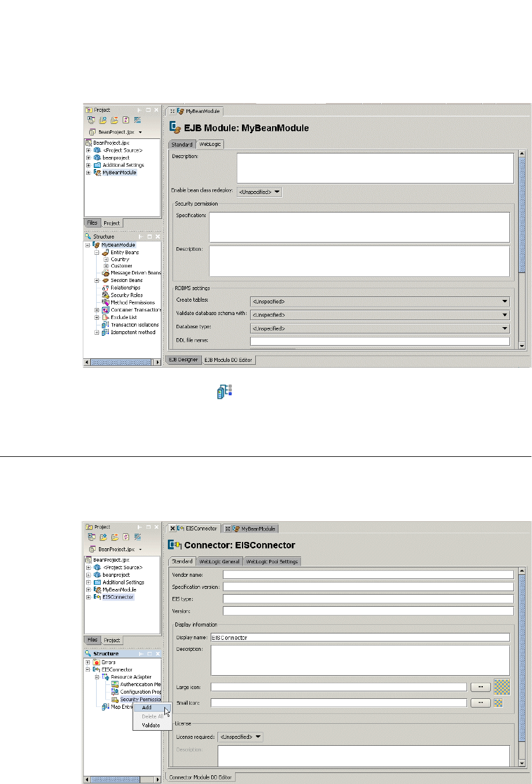Click the Authentication Mechanisms node icon
This screenshot has width=532, height=784.
pos(115,684)
